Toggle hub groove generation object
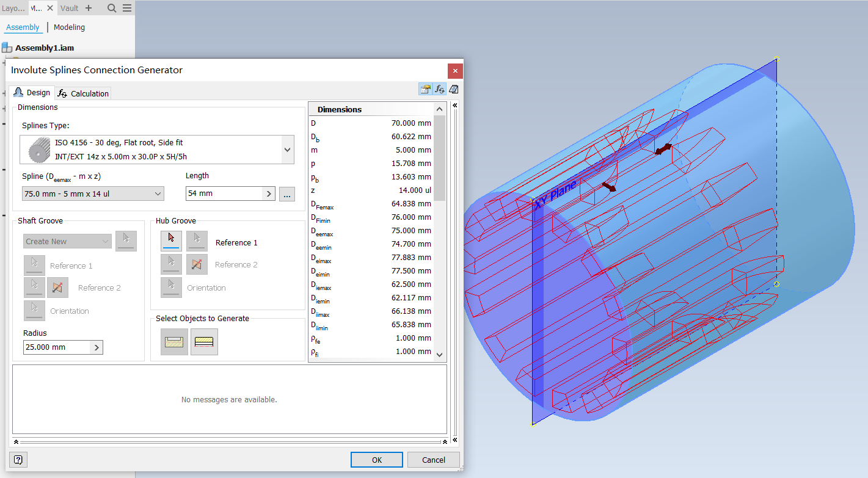Image resolution: width=868 pixels, height=478 pixels. click(203, 341)
